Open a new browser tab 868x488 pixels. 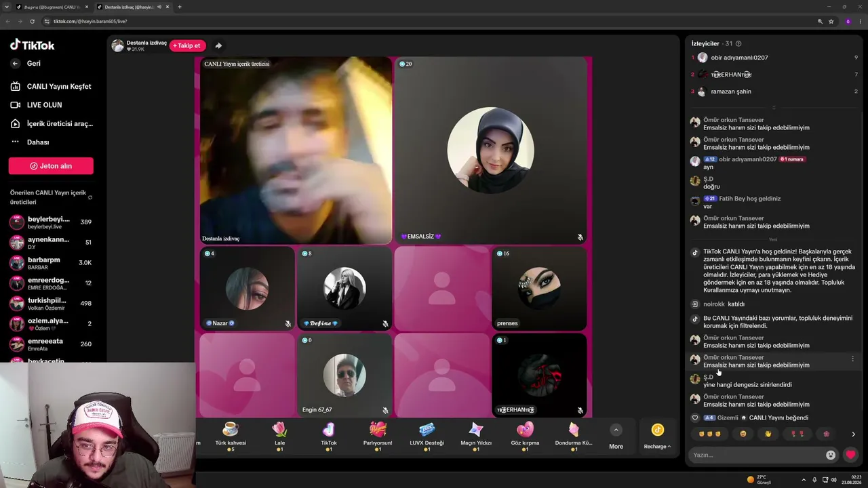pos(180,7)
